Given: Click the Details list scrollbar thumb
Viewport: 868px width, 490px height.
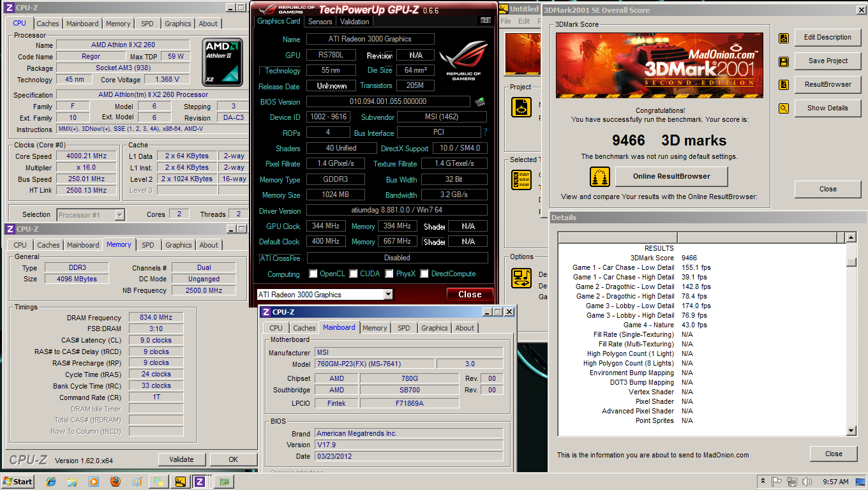Looking at the screenshot, I should tap(851, 262).
